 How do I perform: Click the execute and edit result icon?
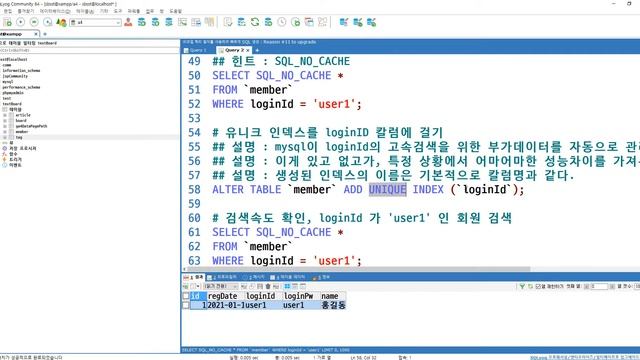point(48,22)
